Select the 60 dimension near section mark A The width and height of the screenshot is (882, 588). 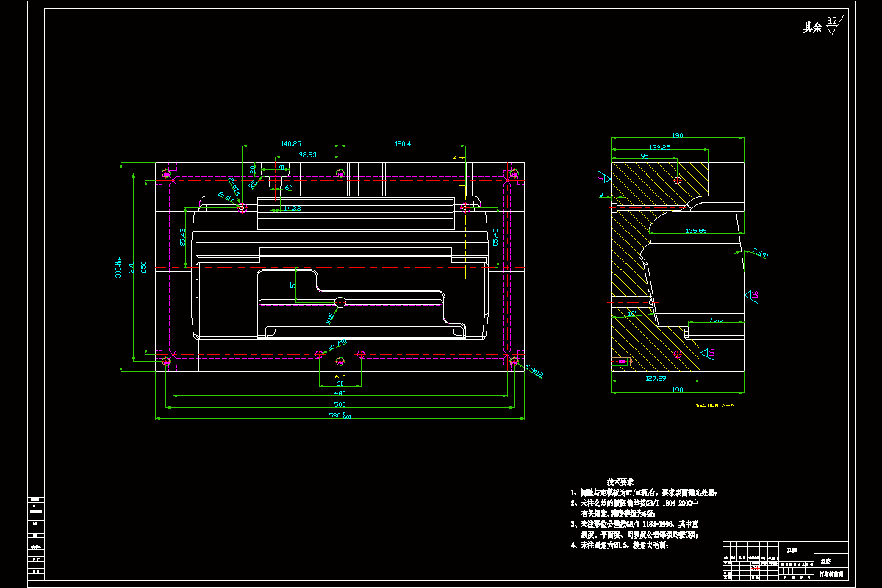340,384
